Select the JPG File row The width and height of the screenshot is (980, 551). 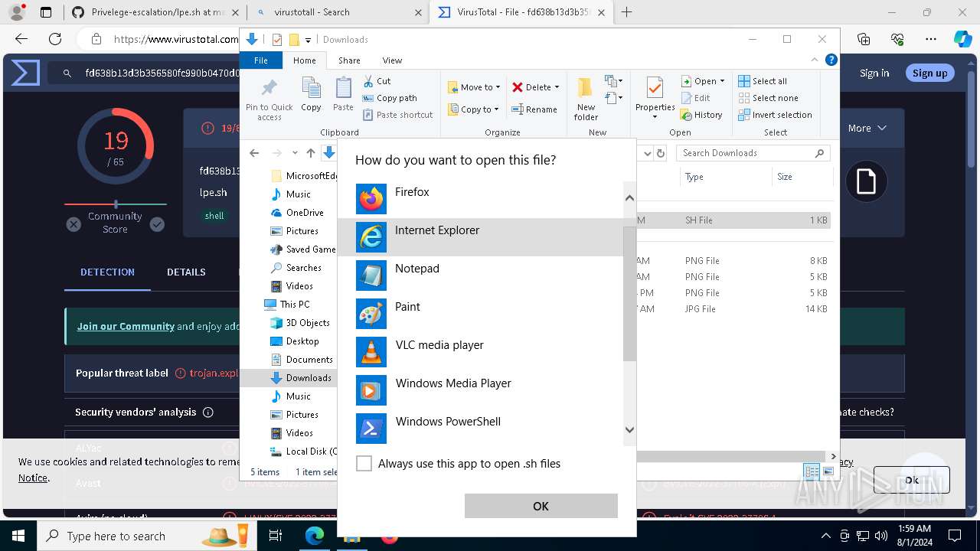click(733, 309)
